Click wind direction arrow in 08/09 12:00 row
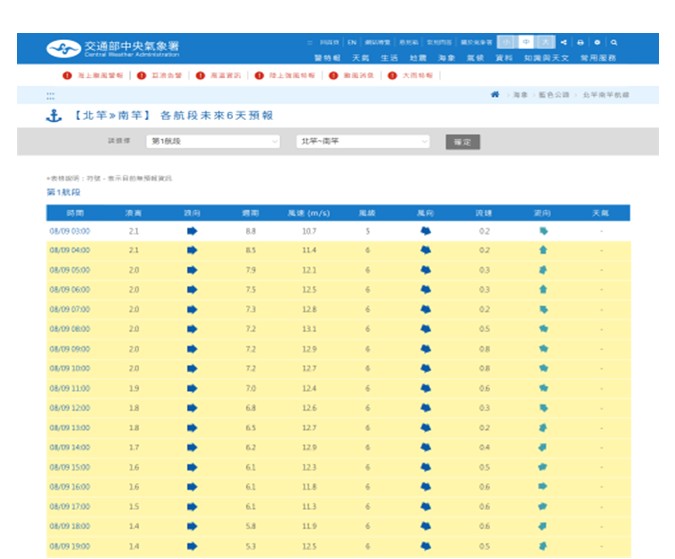 pyautogui.click(x=426, y=408)
